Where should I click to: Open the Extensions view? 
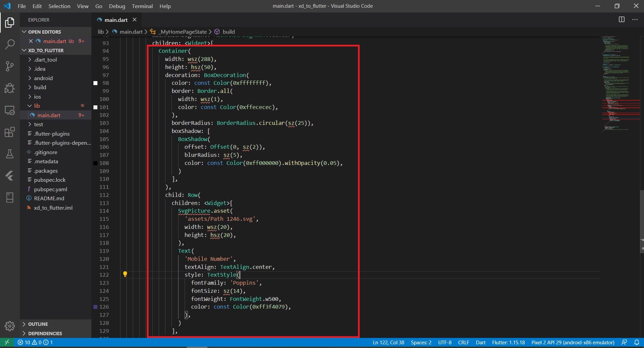pyautogui.click(x=10, y=132)
